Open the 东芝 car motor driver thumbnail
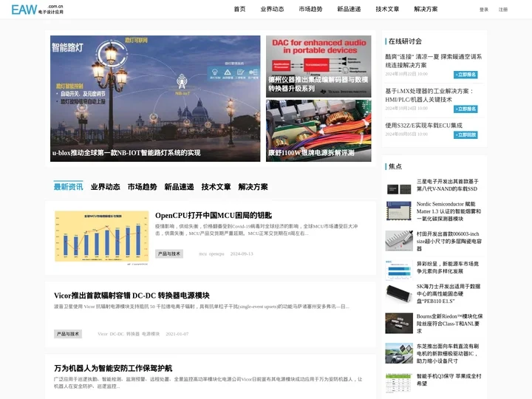 click(x=399, y=353)
